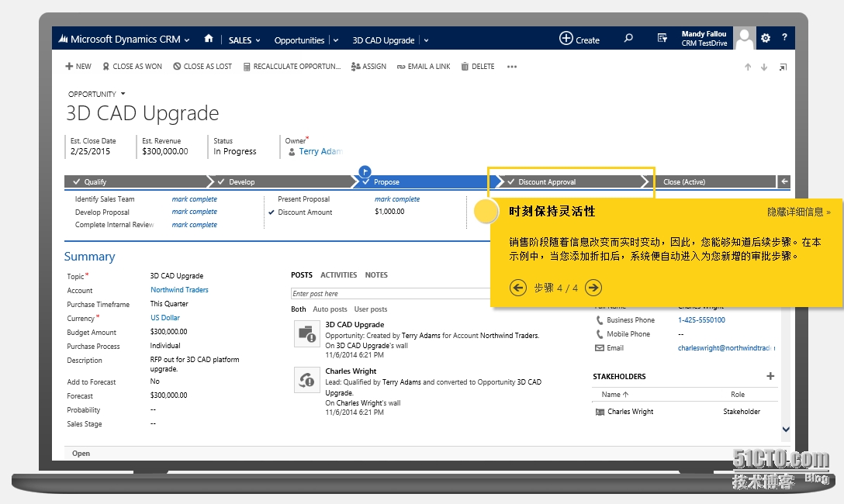The width and height of the screenshot is (844, 504).
Task: Expand Microsoft Dynamics CRM dropdown
Action: (x=187, y=40)
